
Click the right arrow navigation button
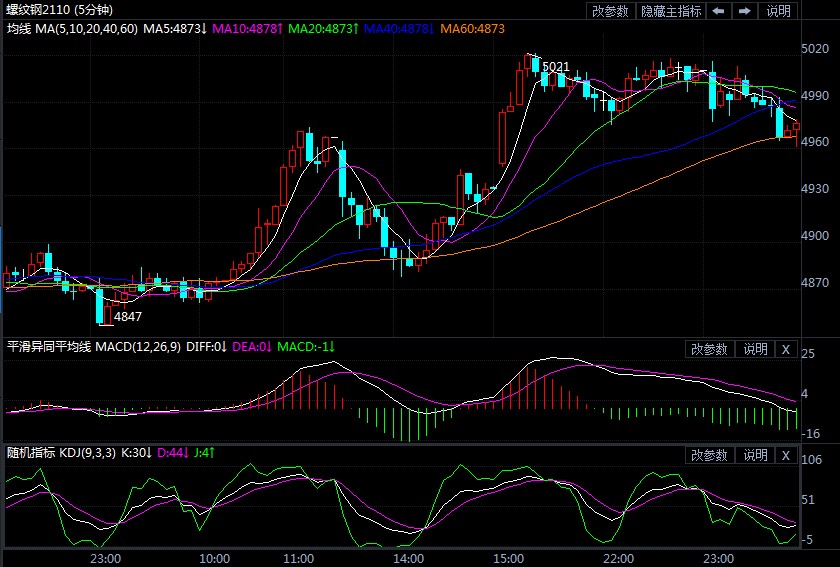click(744, 11)
